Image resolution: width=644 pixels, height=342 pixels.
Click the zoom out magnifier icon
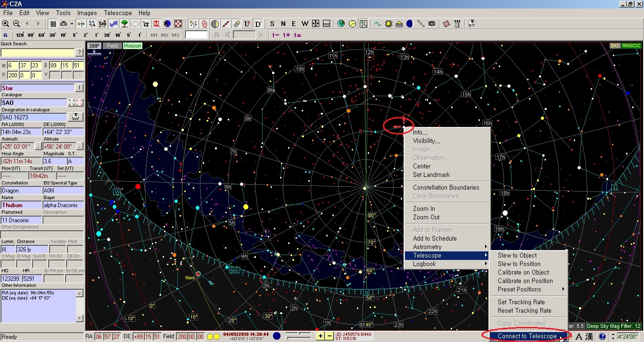[x=17, y=24]
